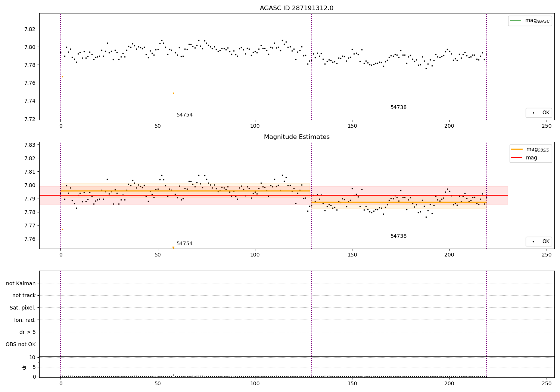
Task: Click the green line sample in the legend
Action: [x=516, y=21]
